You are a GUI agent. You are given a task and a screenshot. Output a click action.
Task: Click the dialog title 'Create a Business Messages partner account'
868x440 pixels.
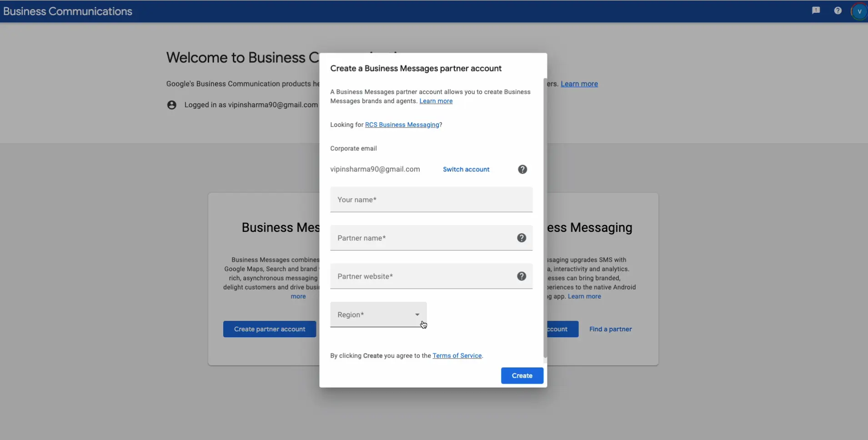416,68
